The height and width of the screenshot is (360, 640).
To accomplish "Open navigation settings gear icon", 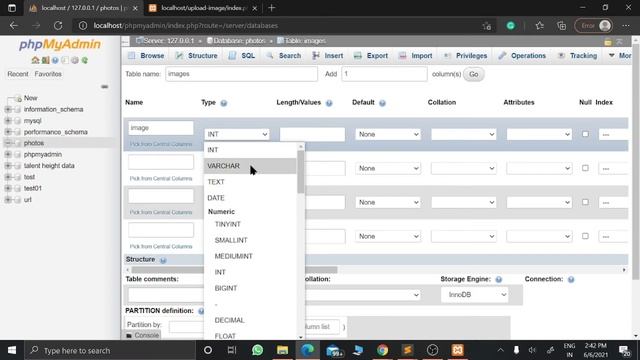I will [x=75, y=60].
